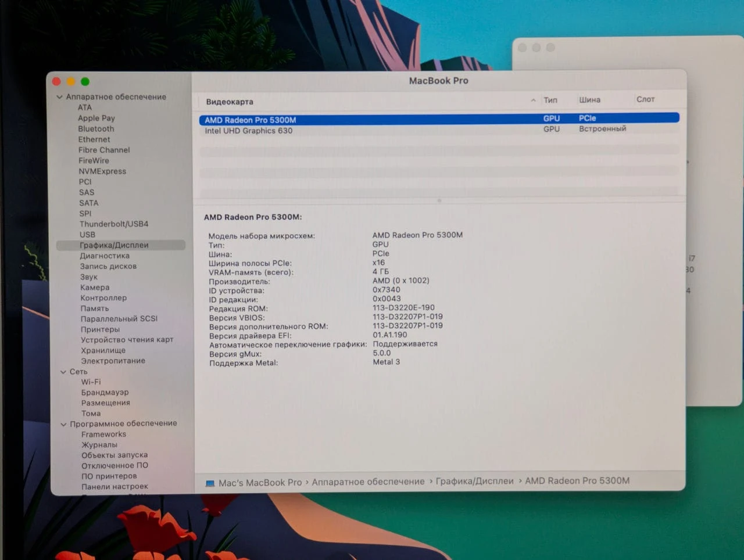Click the Слот column header
Image resolution: width=744 pixels, height=560 pixels.
pos(645,99)
